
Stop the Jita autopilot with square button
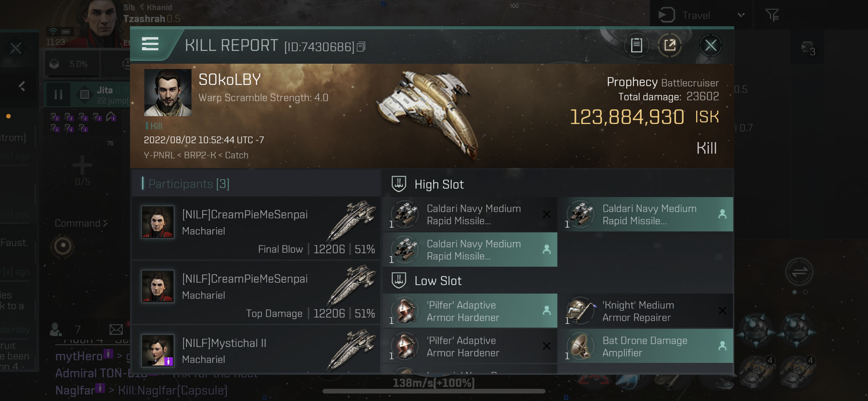click(84, 95)
